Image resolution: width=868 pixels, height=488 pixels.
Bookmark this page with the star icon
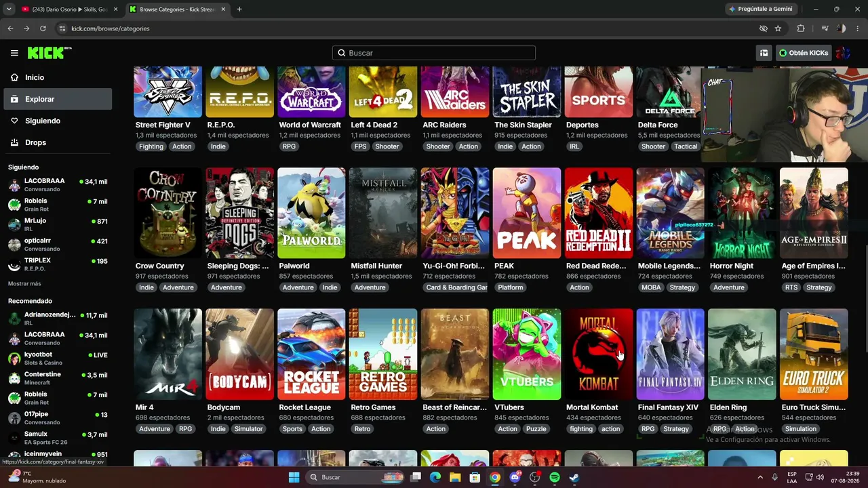pos(778,28)
